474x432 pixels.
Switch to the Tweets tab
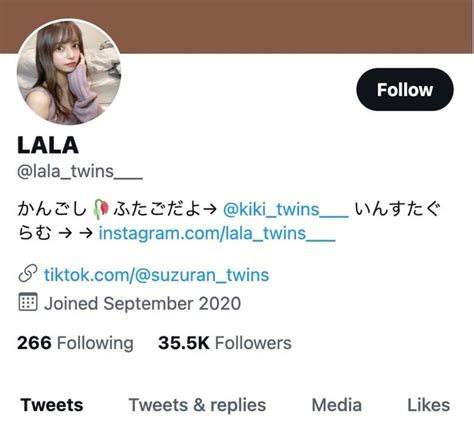pyautogui.click(x=52, y=405)
